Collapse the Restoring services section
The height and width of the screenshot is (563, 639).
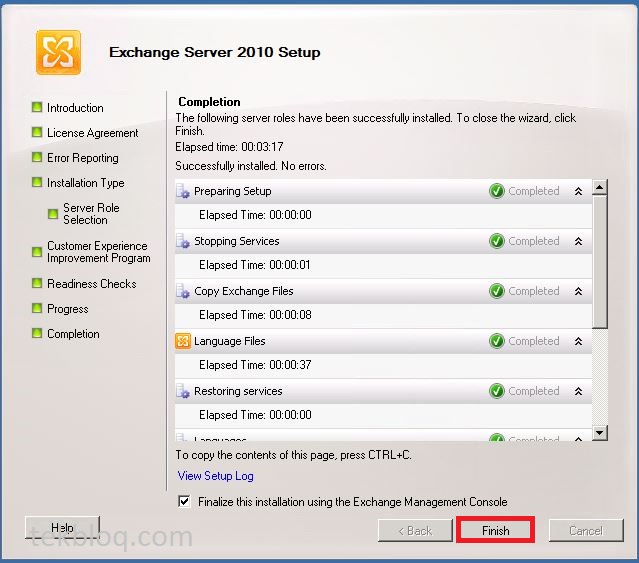coord(578,391)
